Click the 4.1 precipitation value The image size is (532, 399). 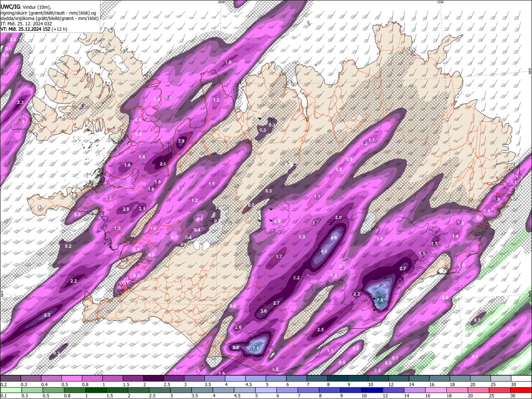pos(324,252)
